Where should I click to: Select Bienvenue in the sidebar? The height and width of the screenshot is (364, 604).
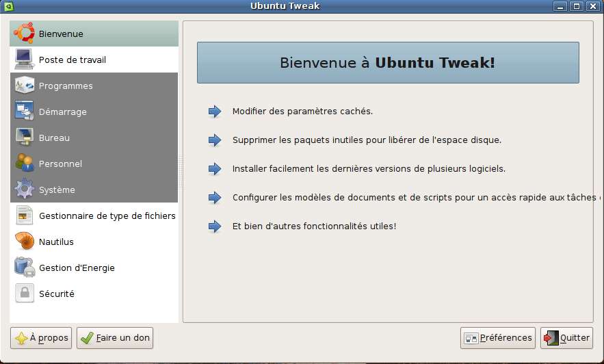[x=94, y=34]
